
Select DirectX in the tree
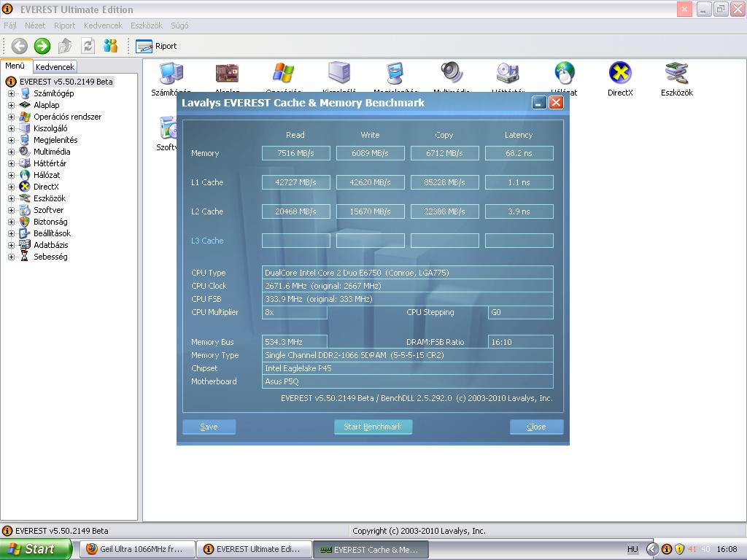coord(46,187)
